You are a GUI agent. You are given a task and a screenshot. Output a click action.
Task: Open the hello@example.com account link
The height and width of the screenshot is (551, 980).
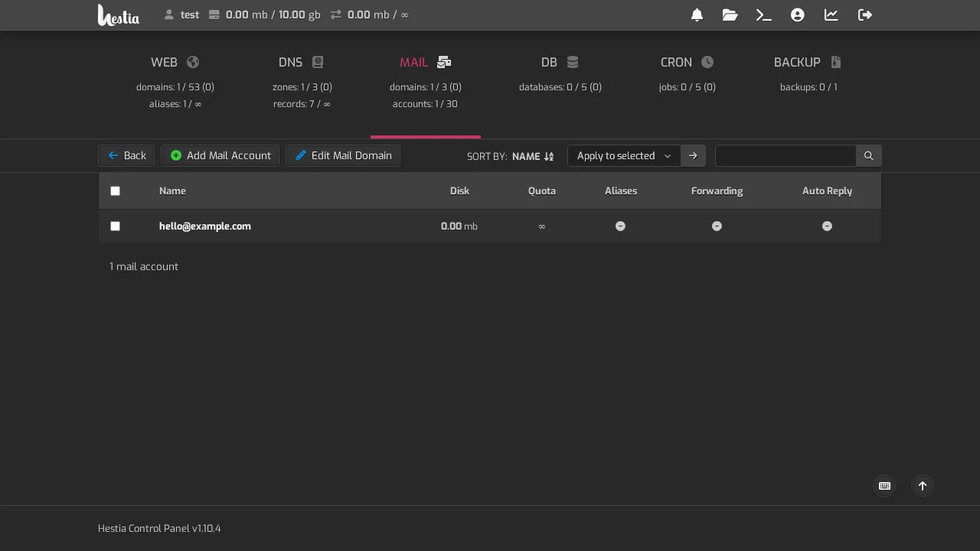[205, 226]
